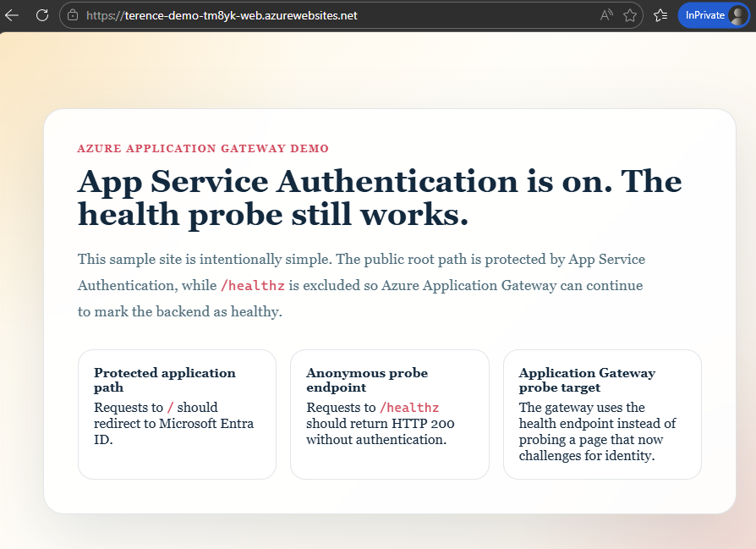Click the Azure Application Gateway Demo label
Image resolution: width=756 pixels, height=549 pixels.
[x=203, y=149]
